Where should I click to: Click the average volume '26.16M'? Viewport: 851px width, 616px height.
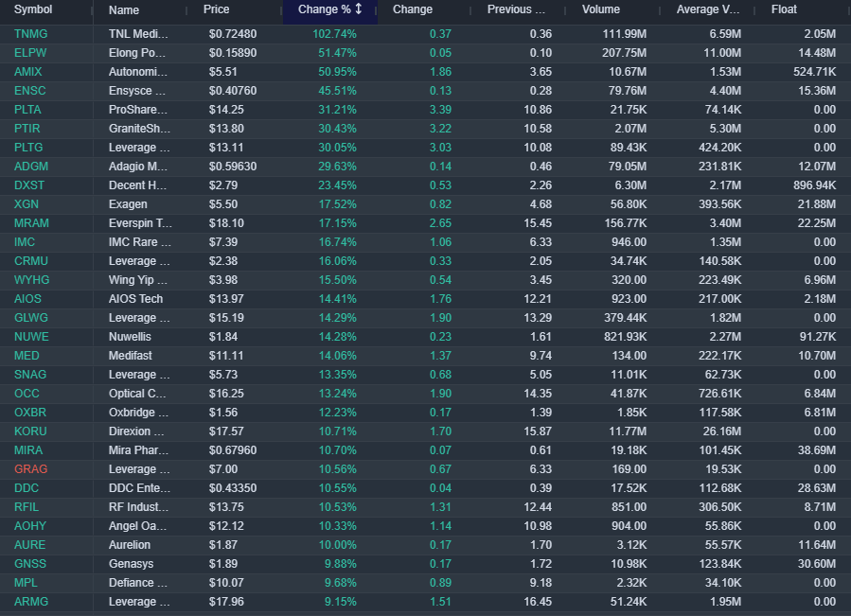click(x=722, y=432)
